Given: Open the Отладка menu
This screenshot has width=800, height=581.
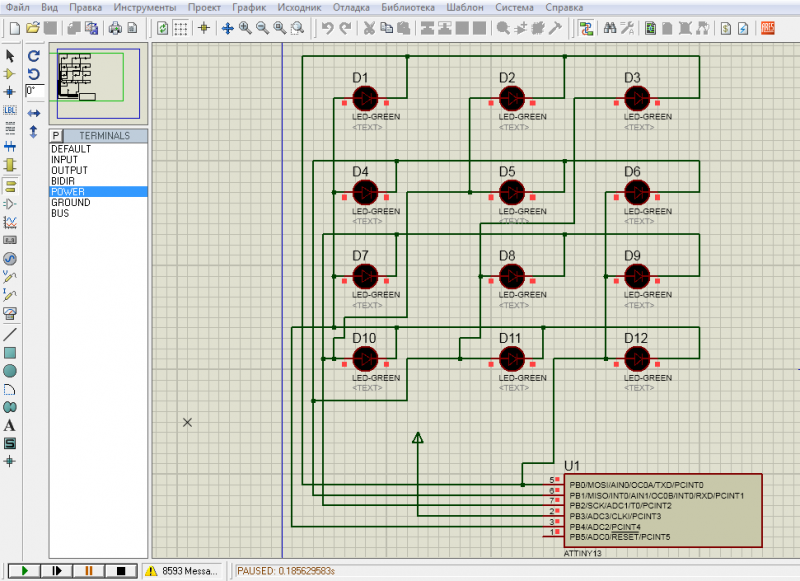Looking at the screenshot, I should point(352,7).
